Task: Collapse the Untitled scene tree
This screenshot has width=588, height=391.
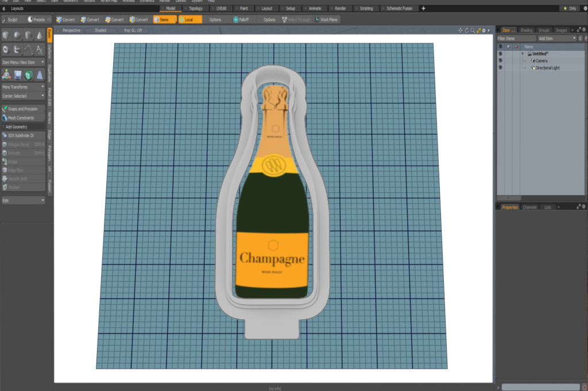Action: [x=523, y=53]
